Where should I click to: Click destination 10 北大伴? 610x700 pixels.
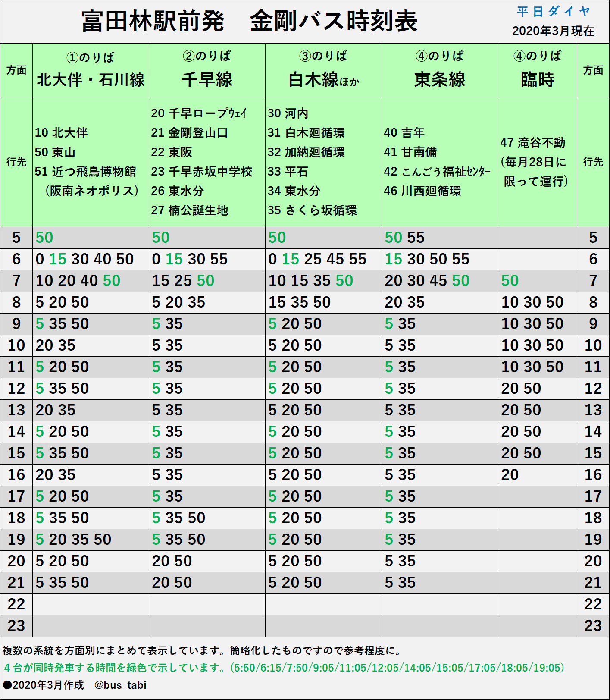(x=61, y=132)
